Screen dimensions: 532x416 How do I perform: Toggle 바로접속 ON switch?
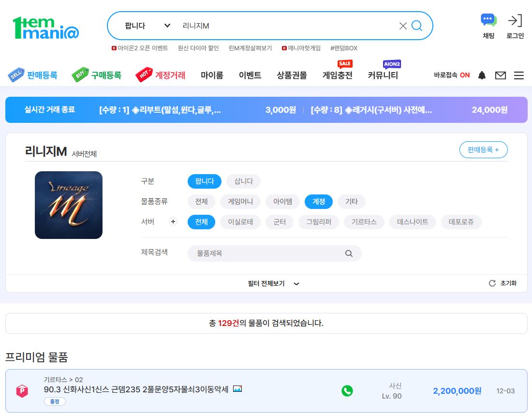pos(452,75)
